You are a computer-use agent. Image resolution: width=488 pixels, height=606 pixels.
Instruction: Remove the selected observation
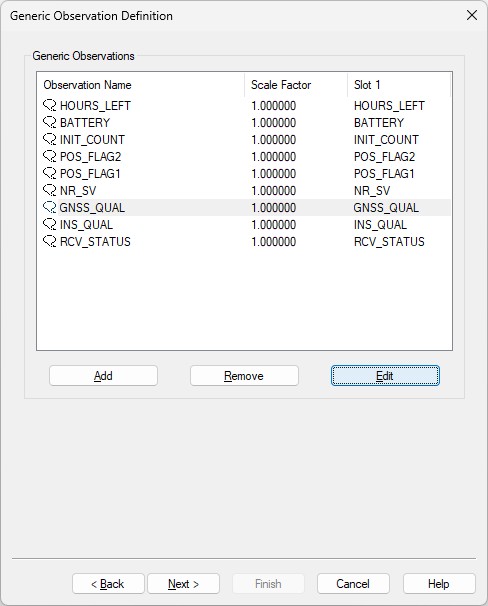coord(244,376)
